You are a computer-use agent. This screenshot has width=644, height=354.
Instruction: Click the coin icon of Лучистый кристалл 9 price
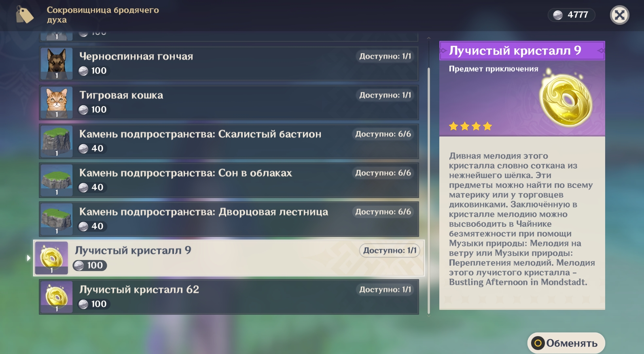[x=79, y=265]
